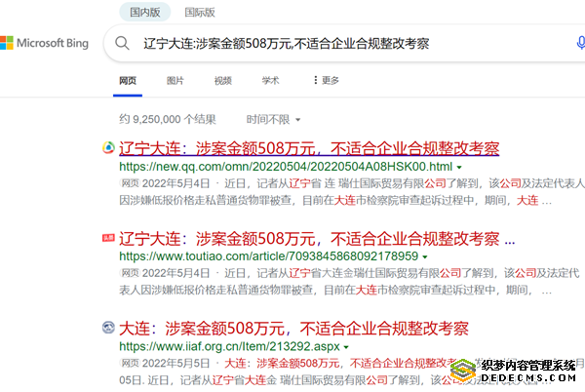Expand arrow next to new.qq.com URL
Screen dimensions: 585x392
point(458,168)
